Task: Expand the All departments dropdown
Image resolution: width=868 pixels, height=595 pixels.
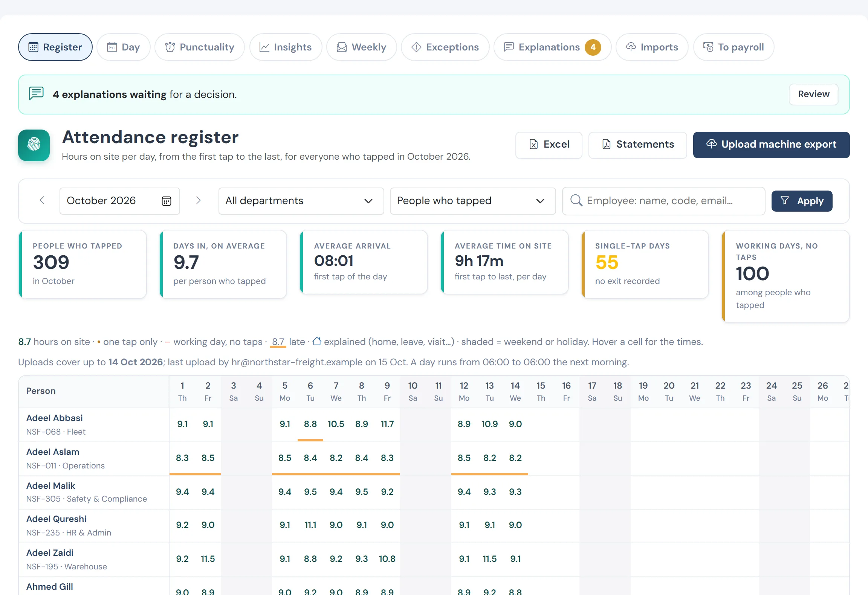Action: click(x=301, y=201)
